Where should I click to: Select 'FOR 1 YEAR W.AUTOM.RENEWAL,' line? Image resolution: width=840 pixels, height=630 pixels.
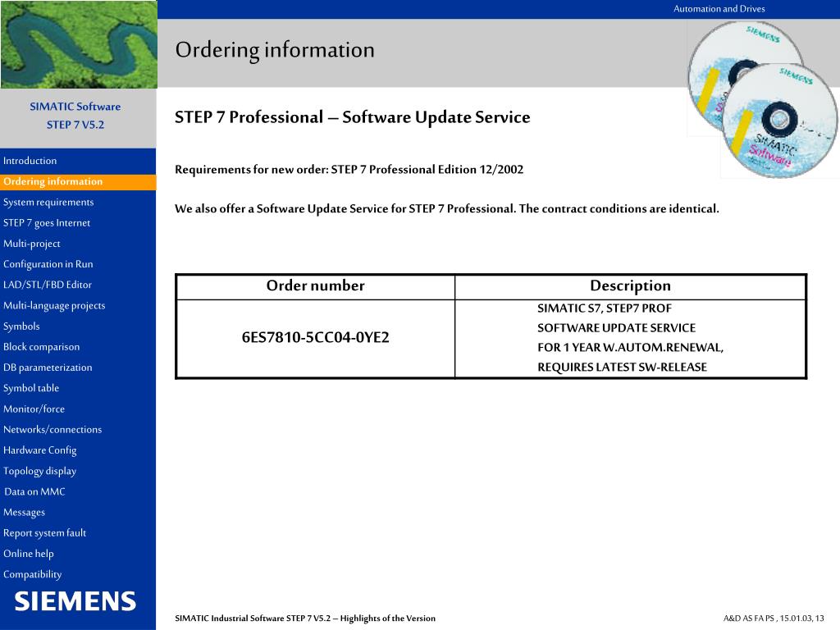coord(631,348)
